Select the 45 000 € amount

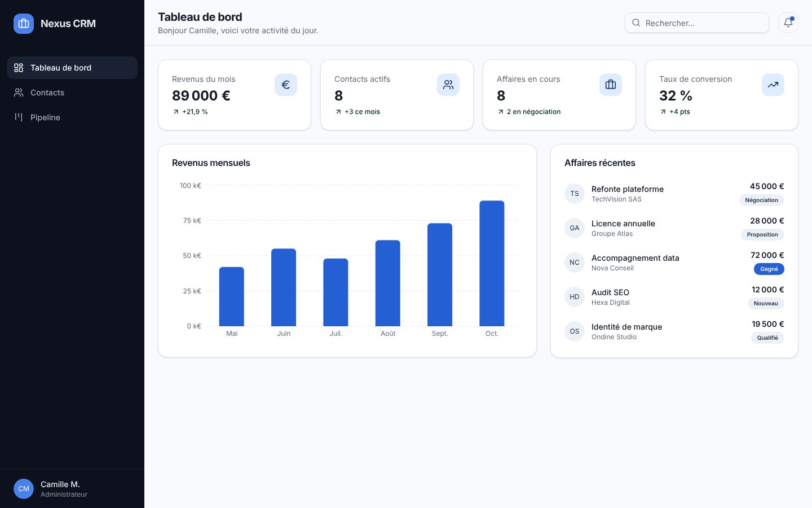[x=767, y=186]
